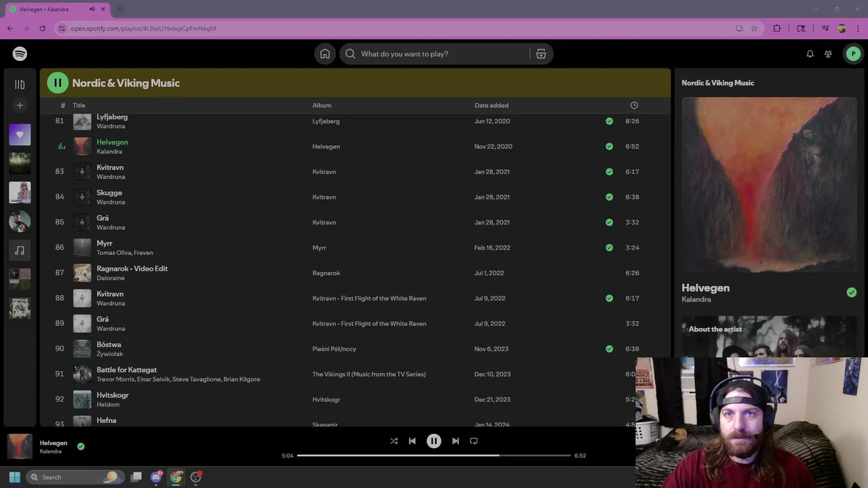
Task: Open browser extensions puzzle icon
Action: pyautogui.click(x=777, y=28)
